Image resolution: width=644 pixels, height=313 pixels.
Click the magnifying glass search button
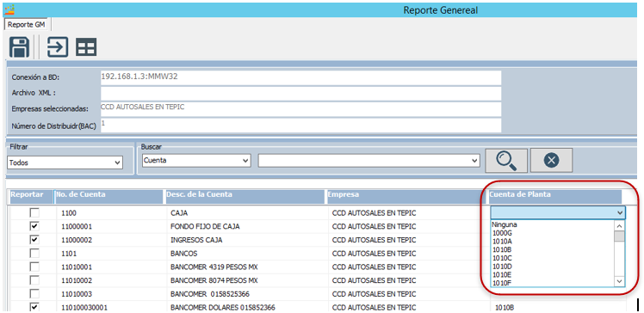[x=506, y=161]
